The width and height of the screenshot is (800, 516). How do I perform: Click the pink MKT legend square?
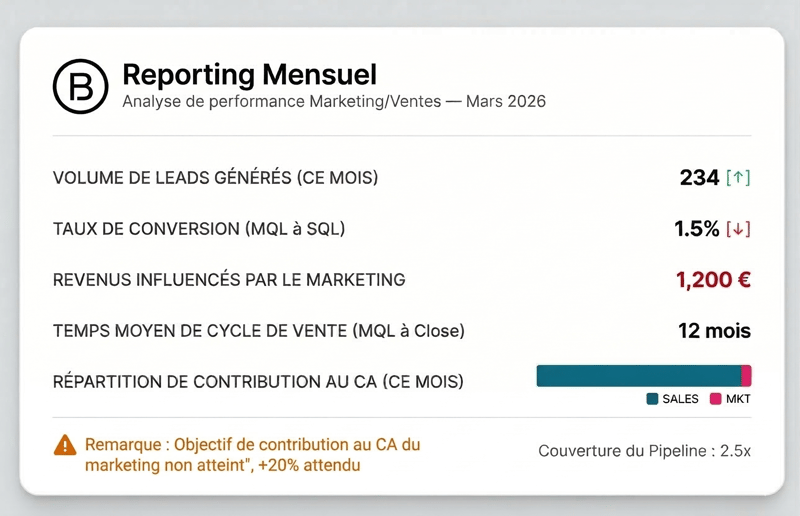click(x=715, y=399)
